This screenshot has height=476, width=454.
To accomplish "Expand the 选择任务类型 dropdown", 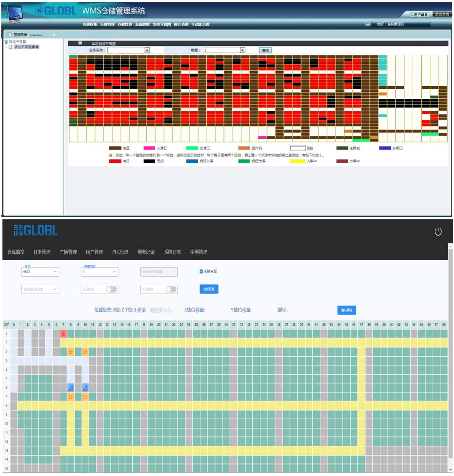I will [x=40, y=289].
